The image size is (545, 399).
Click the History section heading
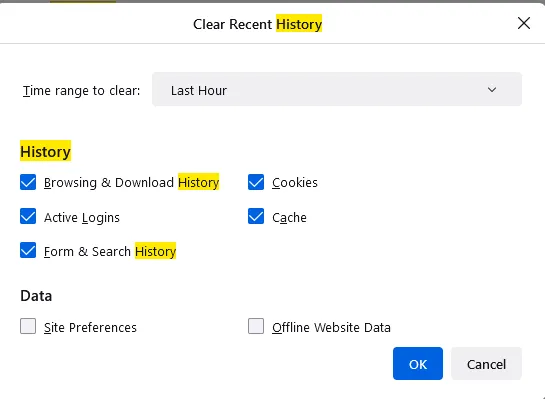click(x=46, y=151)
